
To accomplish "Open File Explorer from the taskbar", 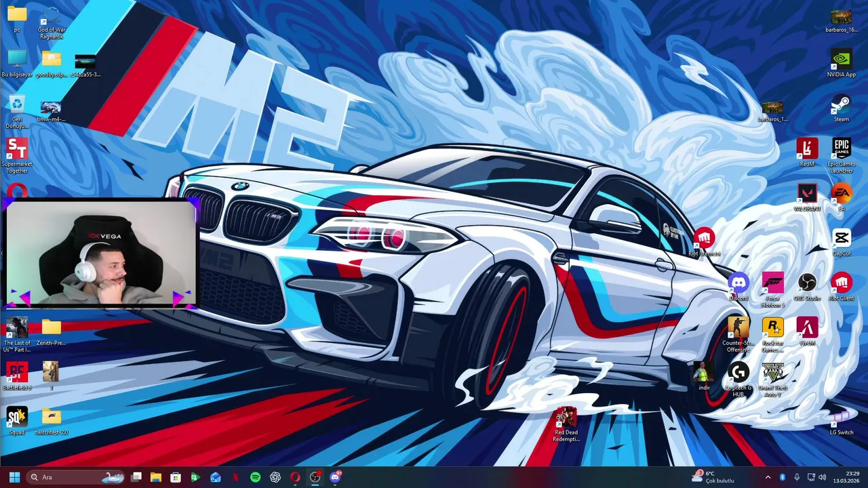I will point(155,477).
